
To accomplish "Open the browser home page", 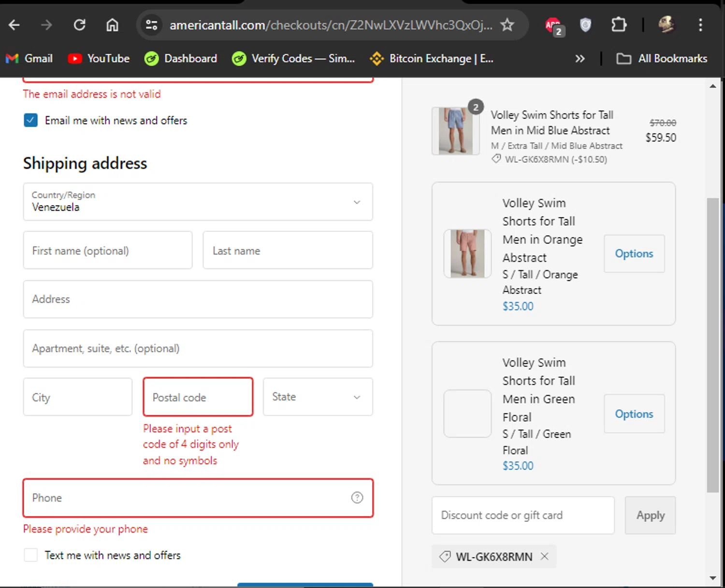I will coord(112,25).
